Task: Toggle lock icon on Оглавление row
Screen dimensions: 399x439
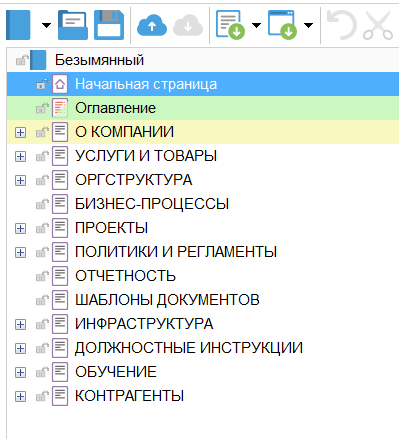Action: click(42, 108)
